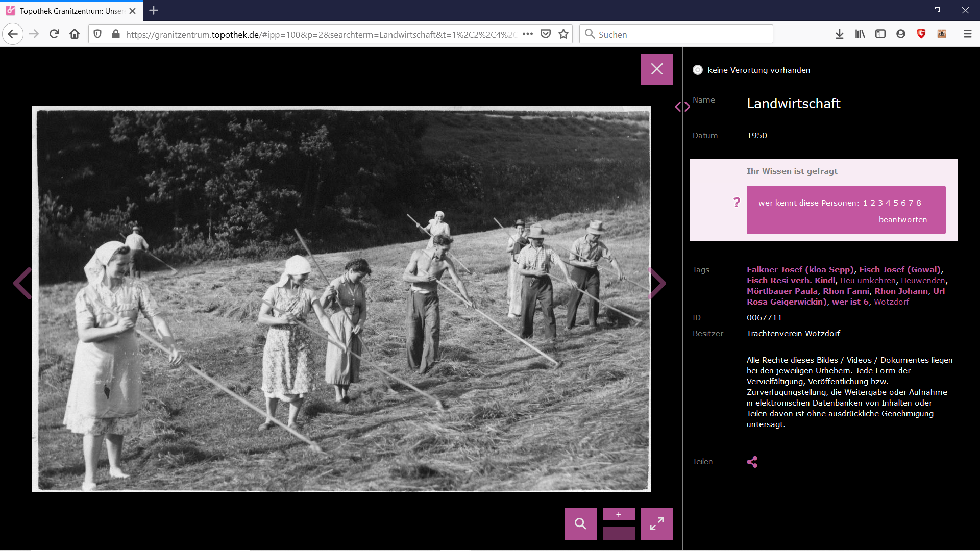Zoom in with the plus button
This screenshot has width=980, height=551.
[619, 514]
